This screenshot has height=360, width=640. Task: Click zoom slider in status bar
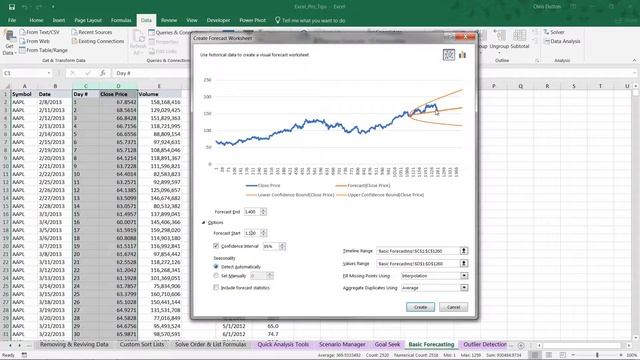point(597,355)
